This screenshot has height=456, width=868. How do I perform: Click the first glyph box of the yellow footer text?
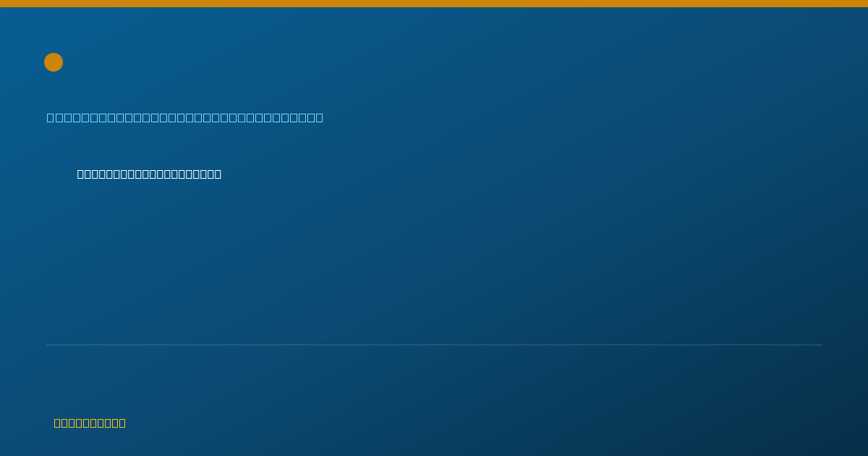(x=58, y=423)
